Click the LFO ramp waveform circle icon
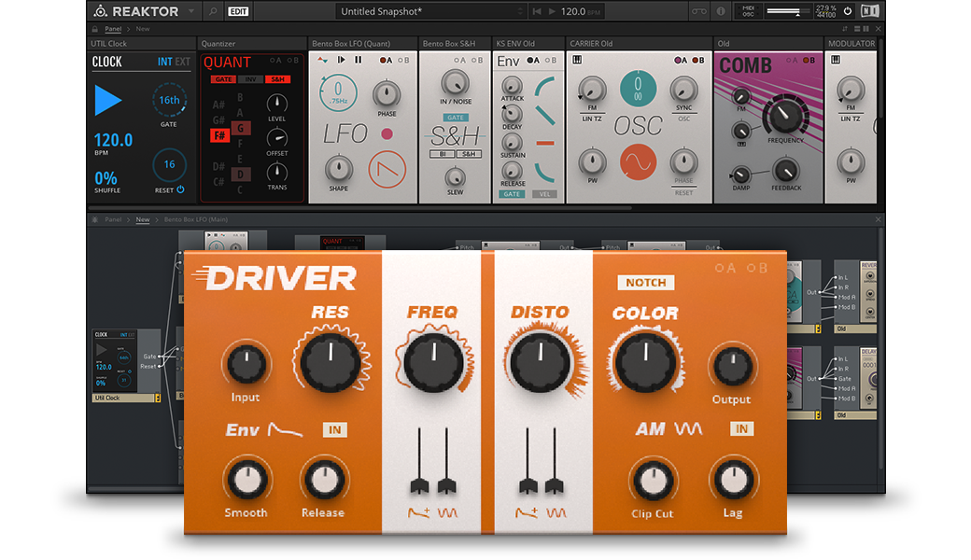This screenshot has width=971, height=560. 387,169
